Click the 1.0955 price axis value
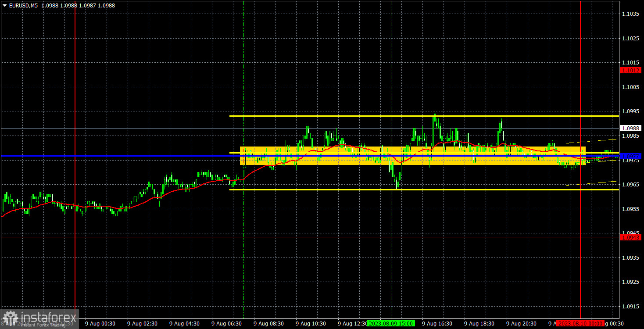The image size is (644, 329). point(630,209)
